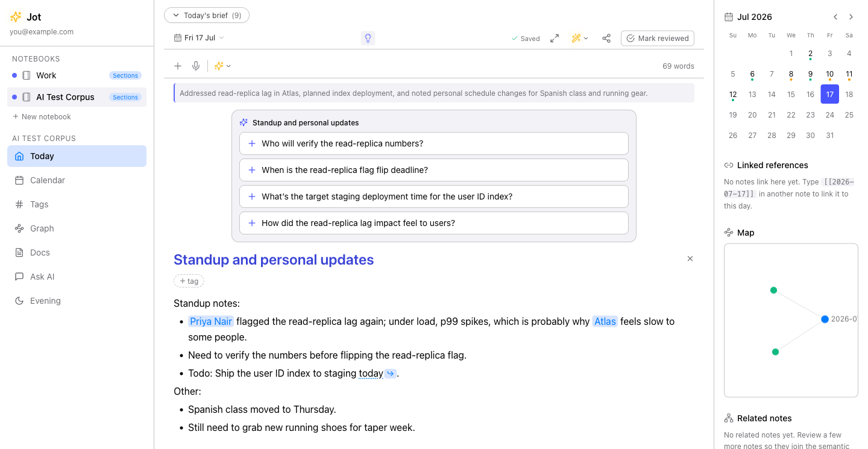Select July 2 in the calendar
Screen dimensions: 868x449
[811, 54]
